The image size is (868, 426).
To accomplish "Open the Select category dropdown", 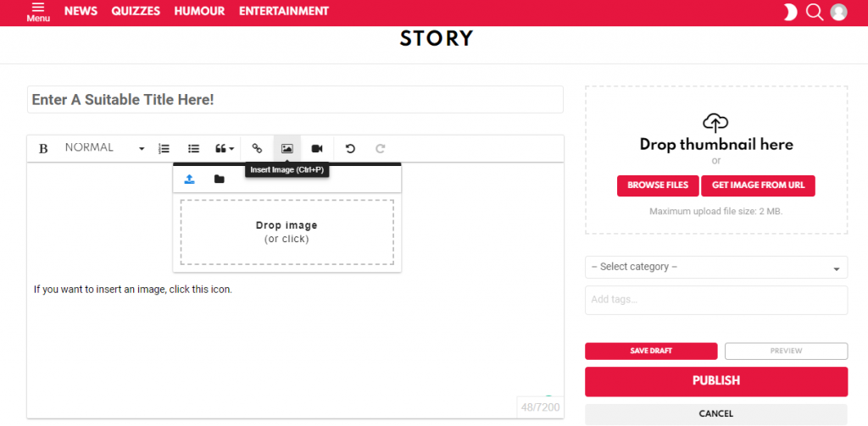I will (716, 268).
